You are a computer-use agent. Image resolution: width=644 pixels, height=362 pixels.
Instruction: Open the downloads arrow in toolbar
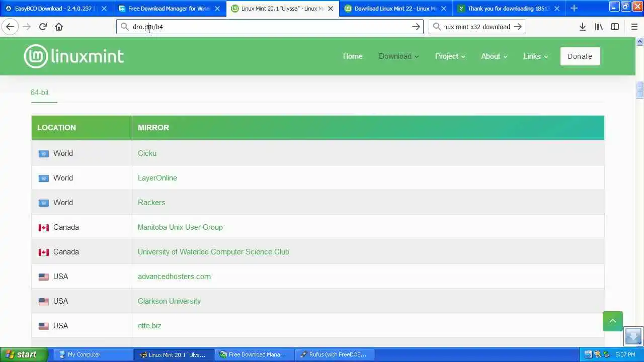[583, 27]
